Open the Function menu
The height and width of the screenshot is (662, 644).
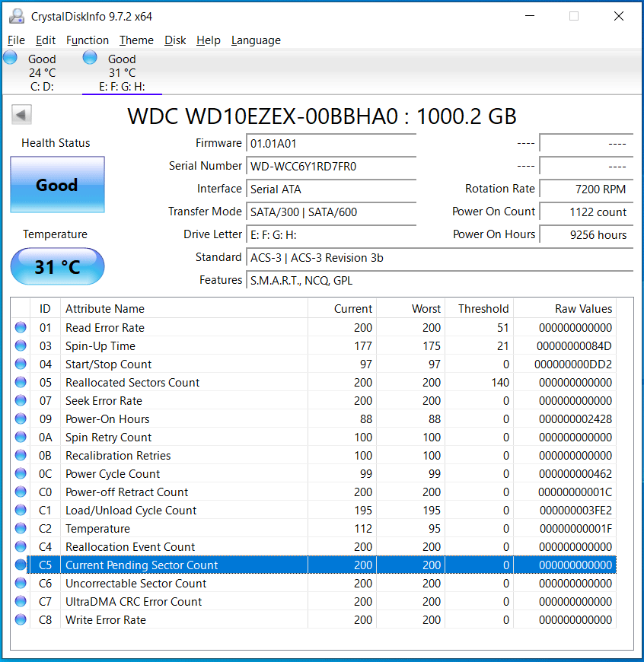(x=87, y=40)
